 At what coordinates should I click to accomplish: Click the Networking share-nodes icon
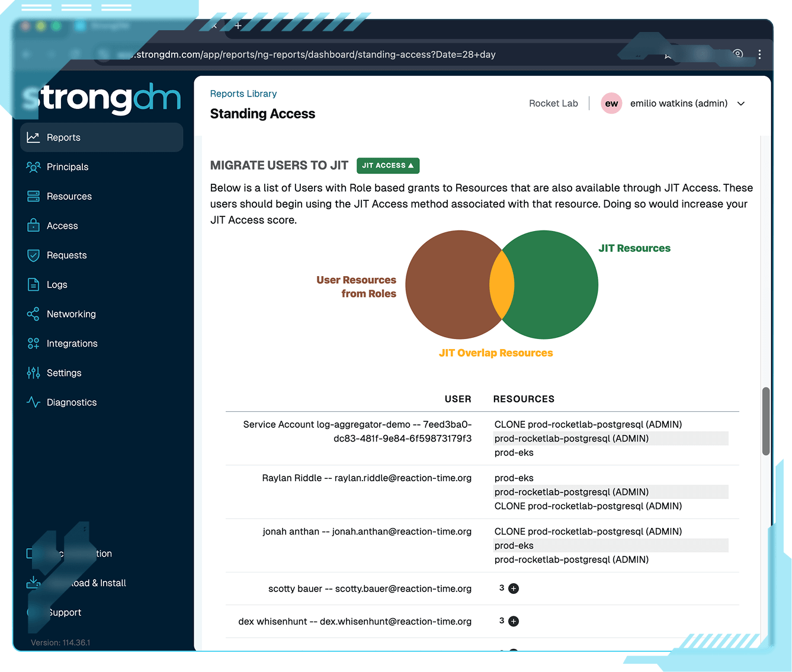tap(33, 314)
